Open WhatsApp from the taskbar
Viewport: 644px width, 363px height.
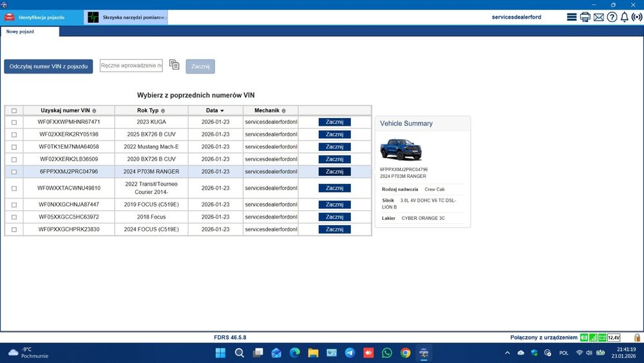click(x=387, y=353)
